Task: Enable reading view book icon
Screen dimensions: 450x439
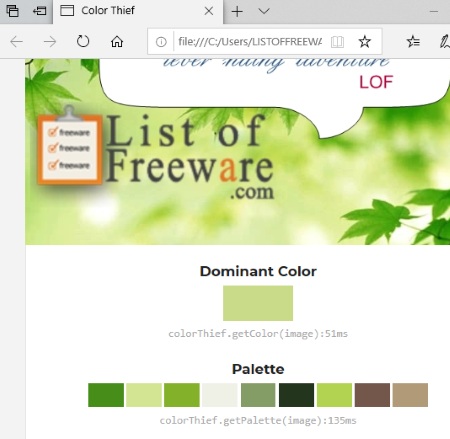Action: [x=337, y=42]
